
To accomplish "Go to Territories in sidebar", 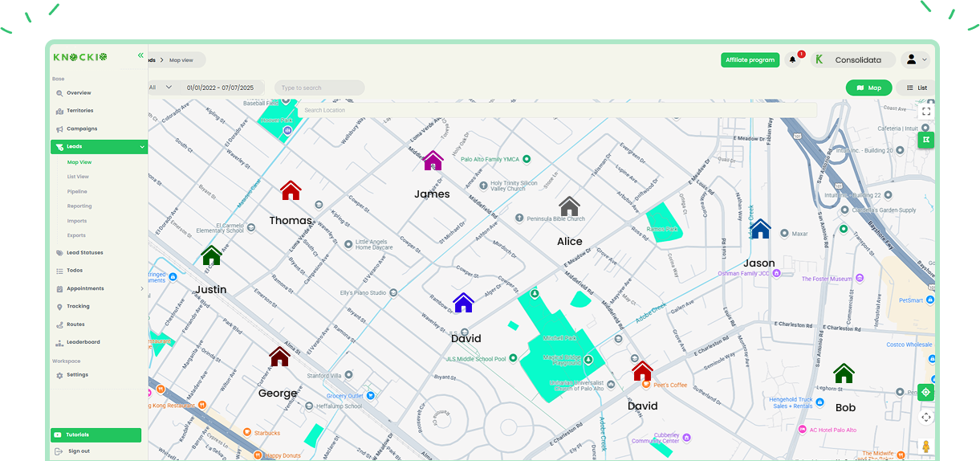I will click(79, 111).
